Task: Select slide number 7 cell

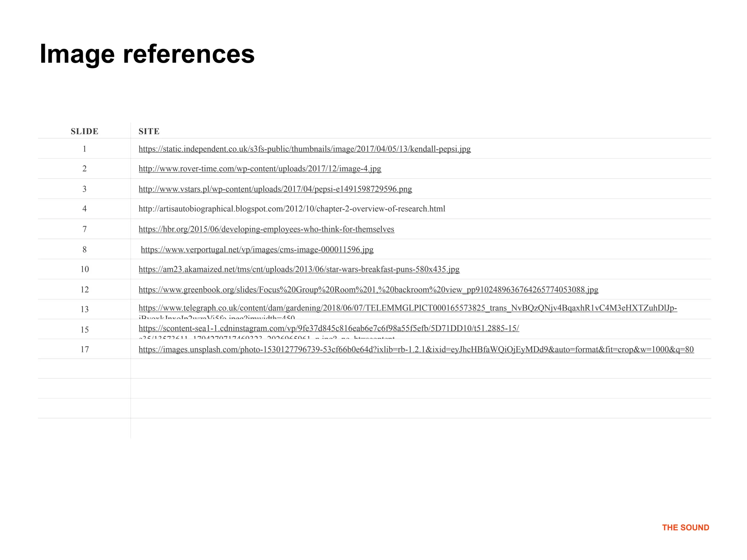Action: point(85,229)
